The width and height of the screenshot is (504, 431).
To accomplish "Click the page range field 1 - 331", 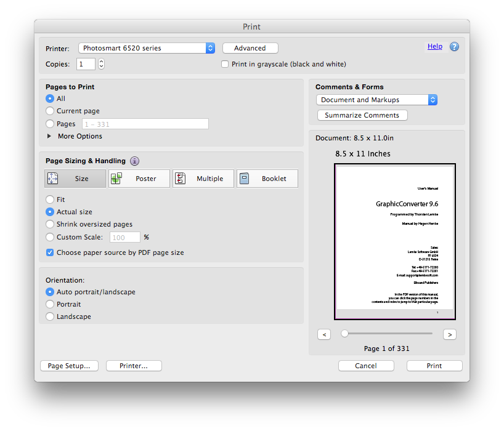I will 145,124.
